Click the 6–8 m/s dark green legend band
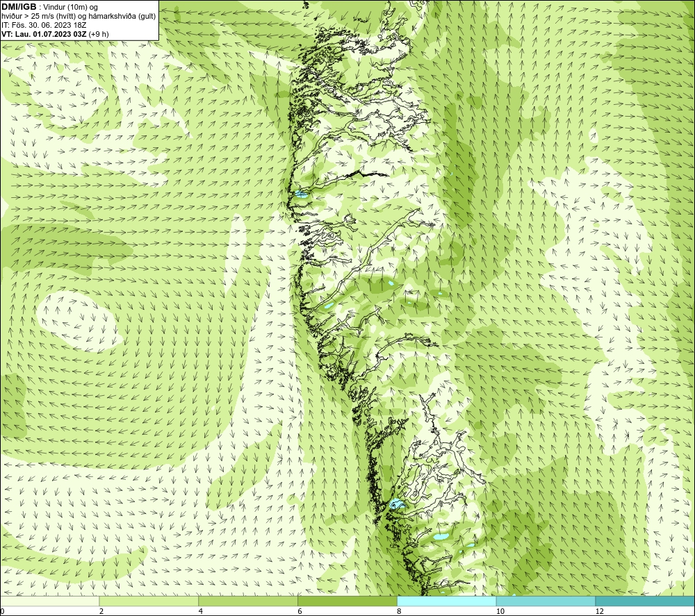This screenshot has height=616, width=695. 347,601
